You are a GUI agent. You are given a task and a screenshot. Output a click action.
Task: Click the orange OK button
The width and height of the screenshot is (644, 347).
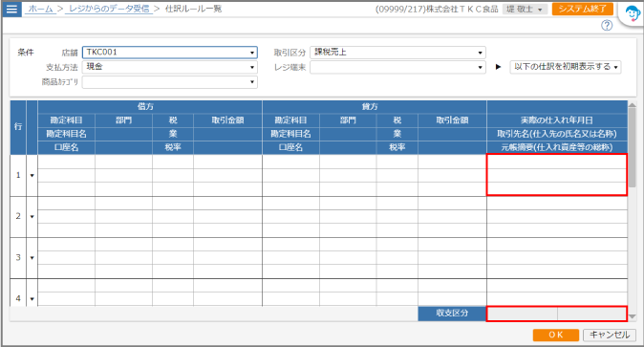pyautogui.click(x=556, y=336)
